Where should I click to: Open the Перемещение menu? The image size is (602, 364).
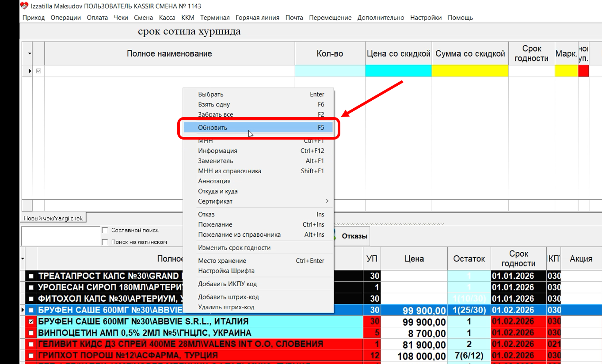coord(331,18)
